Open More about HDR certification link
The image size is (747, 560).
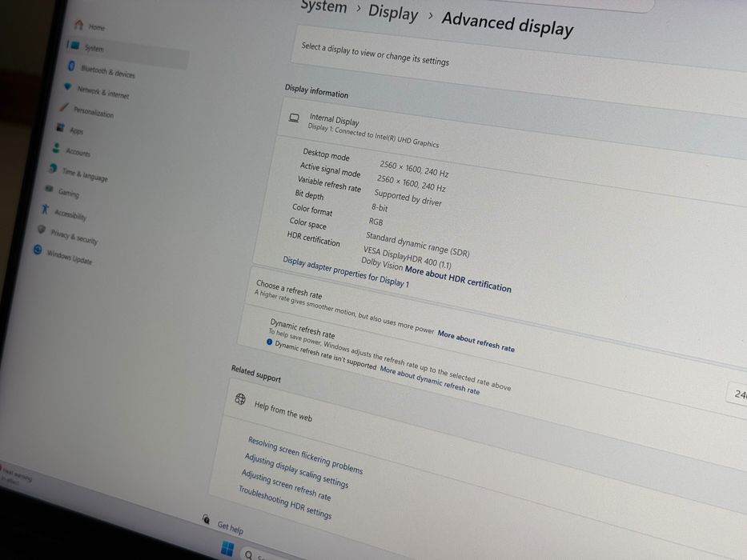[458, 278]
